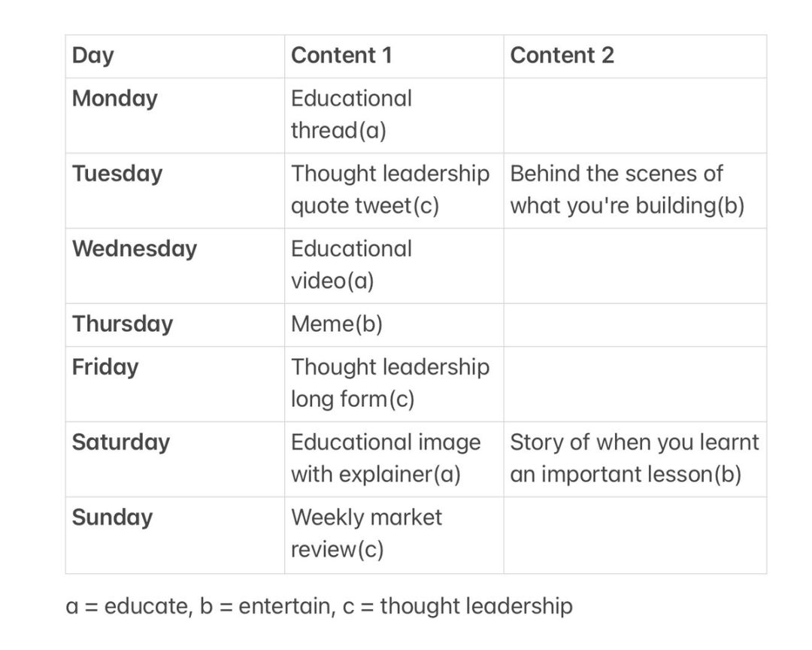Click the Sunday row label

112,518
